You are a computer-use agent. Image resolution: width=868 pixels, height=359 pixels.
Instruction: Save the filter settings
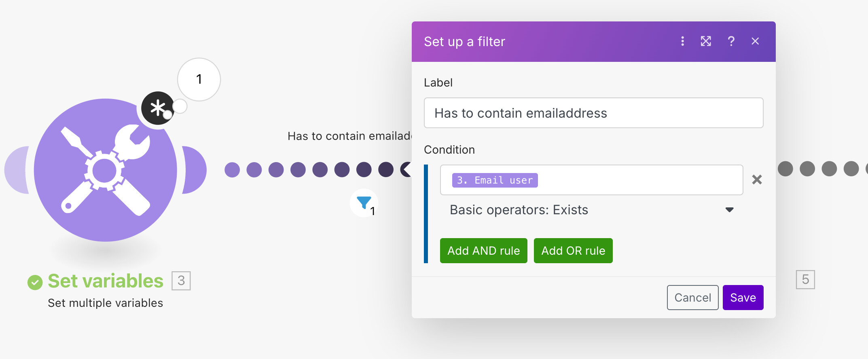point(743,298)
